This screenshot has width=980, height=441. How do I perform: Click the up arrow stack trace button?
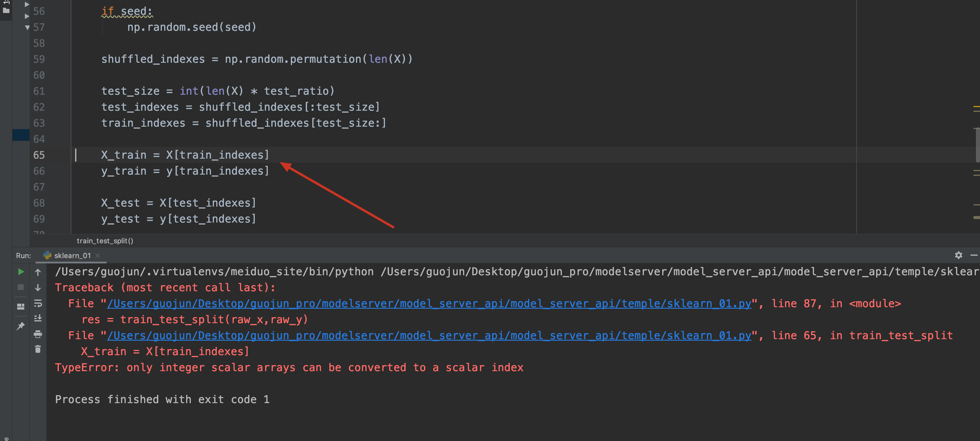coord(38,272)
